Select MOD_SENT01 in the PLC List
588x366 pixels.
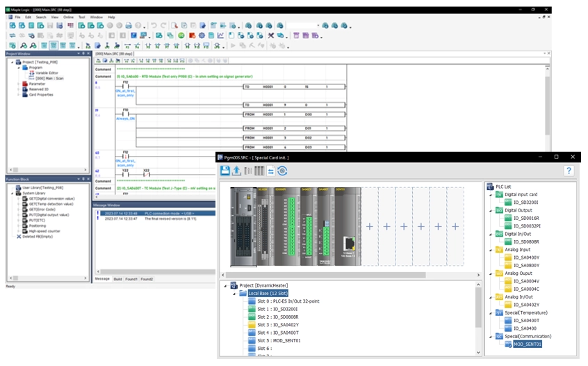coord(528,344)
